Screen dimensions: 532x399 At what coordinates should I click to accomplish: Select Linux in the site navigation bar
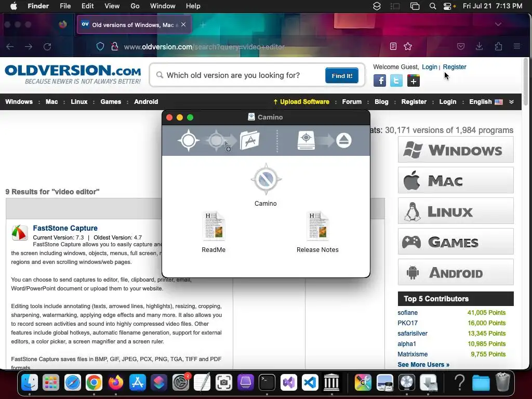tap(79, 102)
